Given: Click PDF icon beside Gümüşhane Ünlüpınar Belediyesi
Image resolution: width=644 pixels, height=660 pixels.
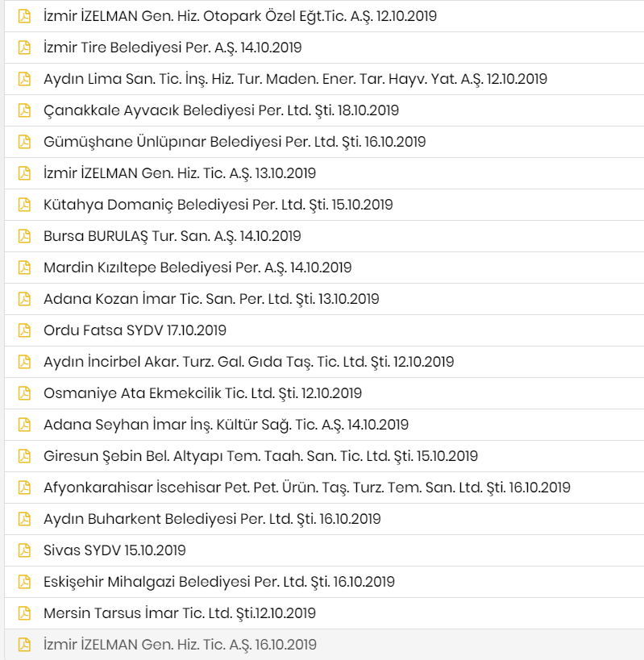Looking at the screenshot, I should pyautogui.click(x=24, y=142).
